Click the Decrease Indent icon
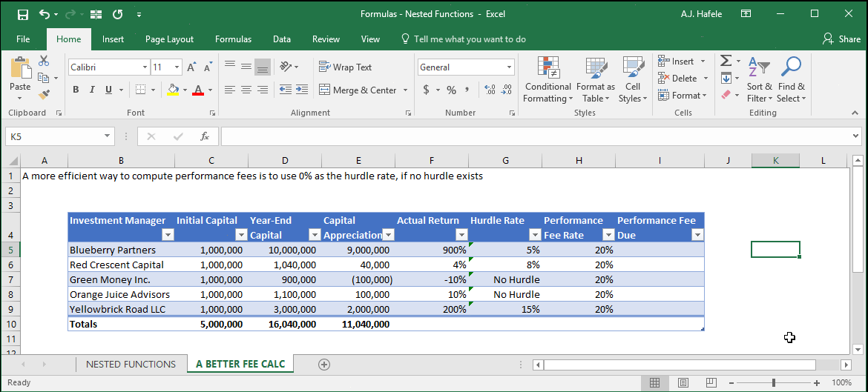Screen dimensions: 868x392 (x=286, y=90)
